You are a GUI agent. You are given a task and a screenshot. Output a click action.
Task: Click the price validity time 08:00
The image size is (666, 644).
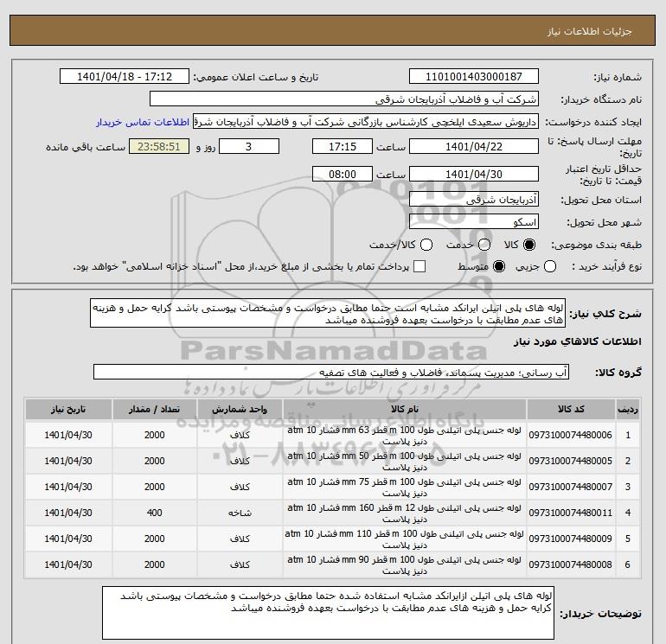coord(343,174)
